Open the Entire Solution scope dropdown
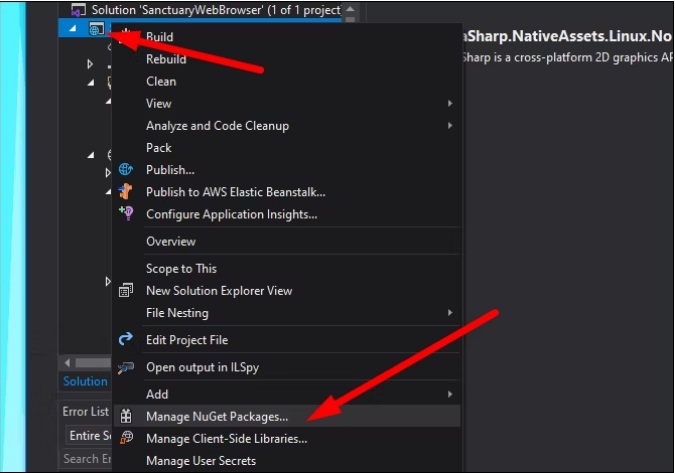 [x=90, y=436]
